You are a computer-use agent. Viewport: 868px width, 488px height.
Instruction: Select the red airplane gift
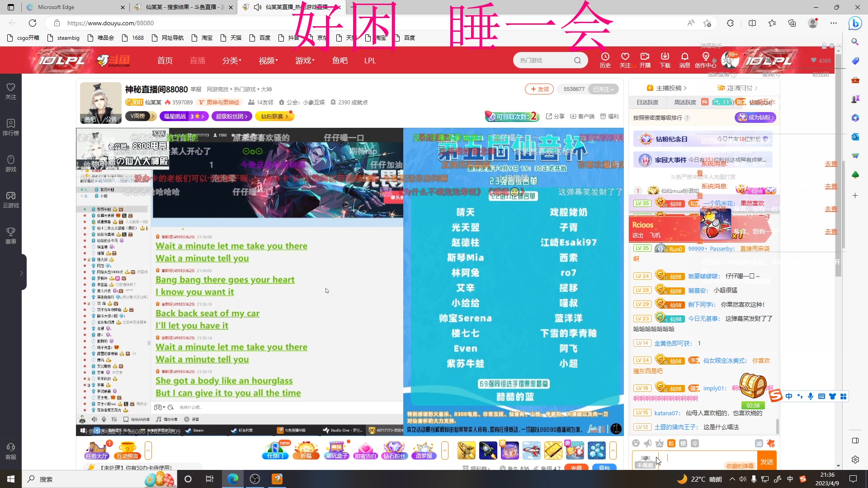(x=532, y=450)
